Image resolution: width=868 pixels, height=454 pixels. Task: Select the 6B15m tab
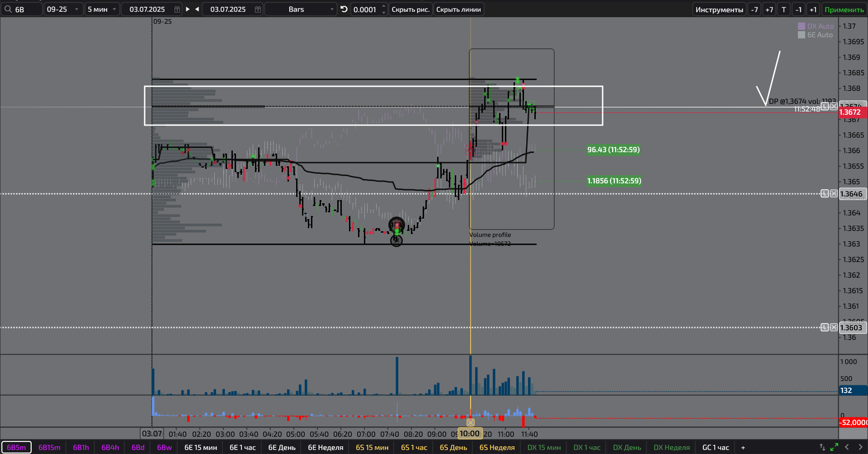[49, 447]
